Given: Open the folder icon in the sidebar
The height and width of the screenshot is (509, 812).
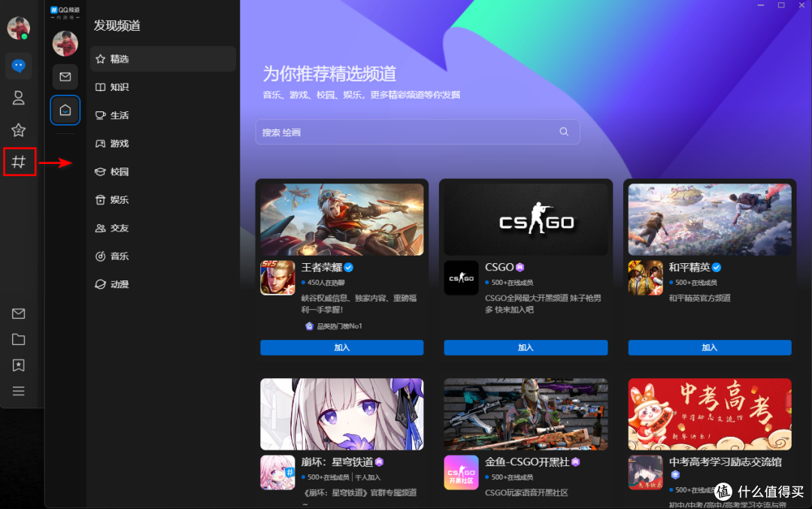Looking at the screenshot, I should pyautogui.click(x=18, y=339).
